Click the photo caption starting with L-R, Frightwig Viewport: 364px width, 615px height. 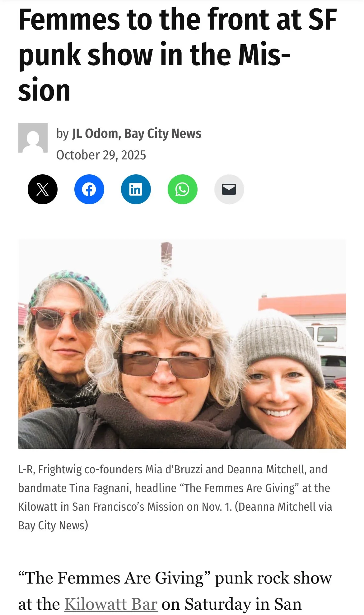175,497
